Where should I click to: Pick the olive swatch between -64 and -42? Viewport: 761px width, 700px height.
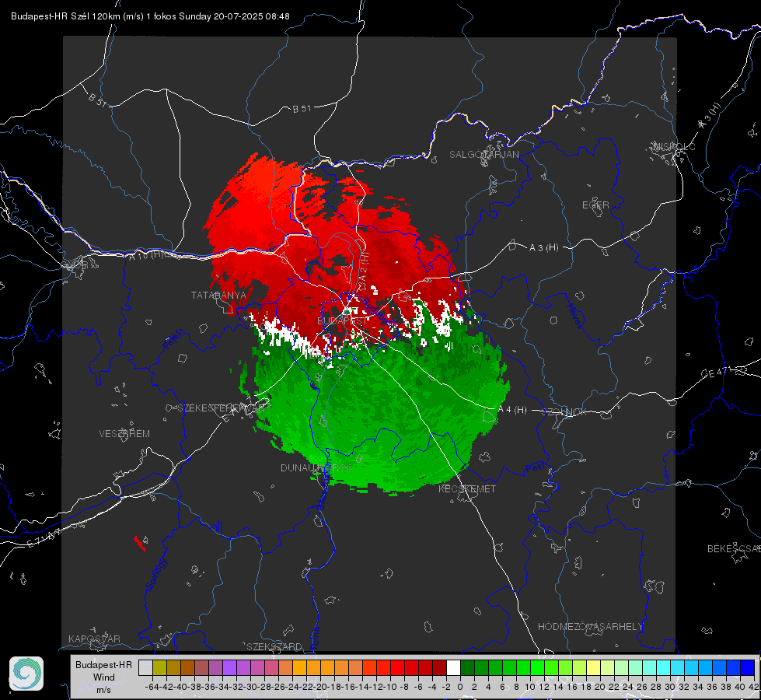[x=159, y=667]
